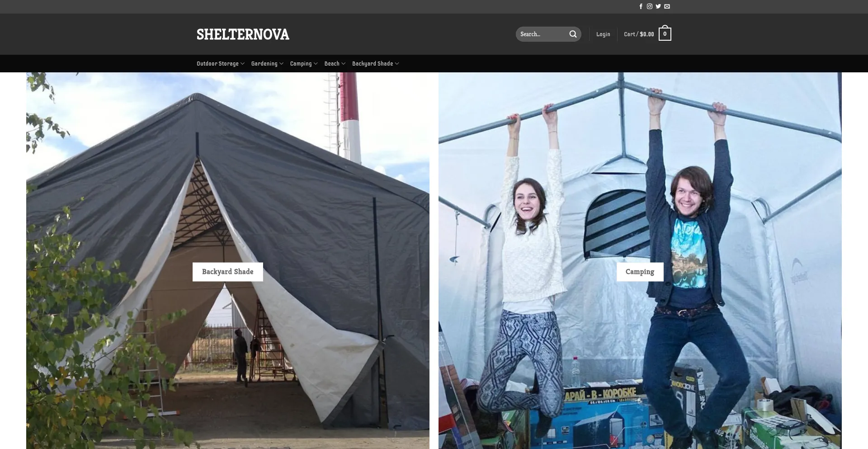The width and height of the screenshot is (868, 449).
Task: Open the Backyard Shade menu item
Action: [373, 64]
